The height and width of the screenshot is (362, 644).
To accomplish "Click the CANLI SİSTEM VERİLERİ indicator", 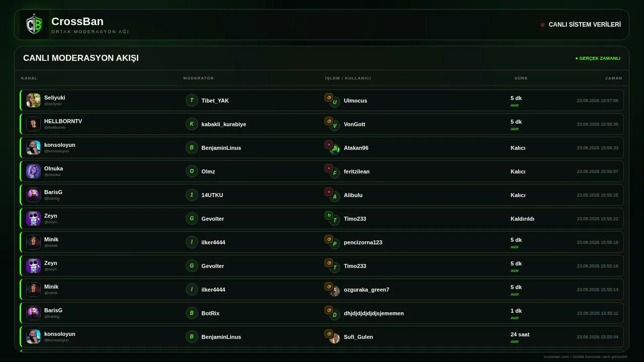I will [x=581, y=24].
